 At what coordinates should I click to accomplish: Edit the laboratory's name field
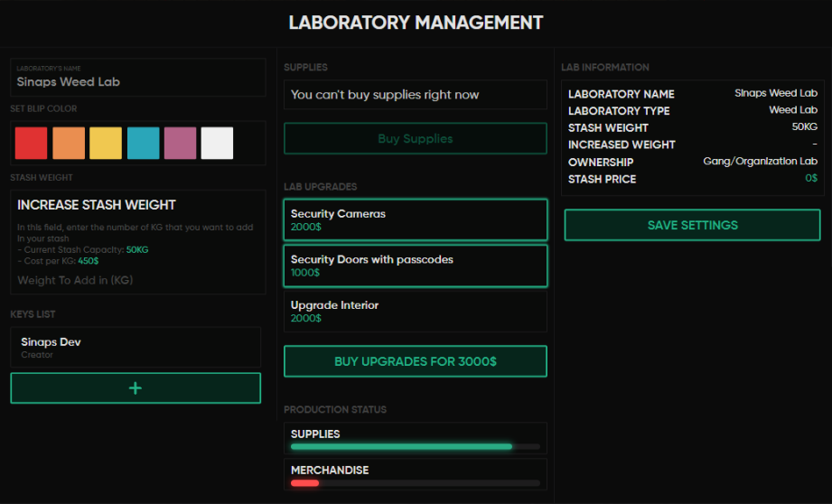[137, 81]
